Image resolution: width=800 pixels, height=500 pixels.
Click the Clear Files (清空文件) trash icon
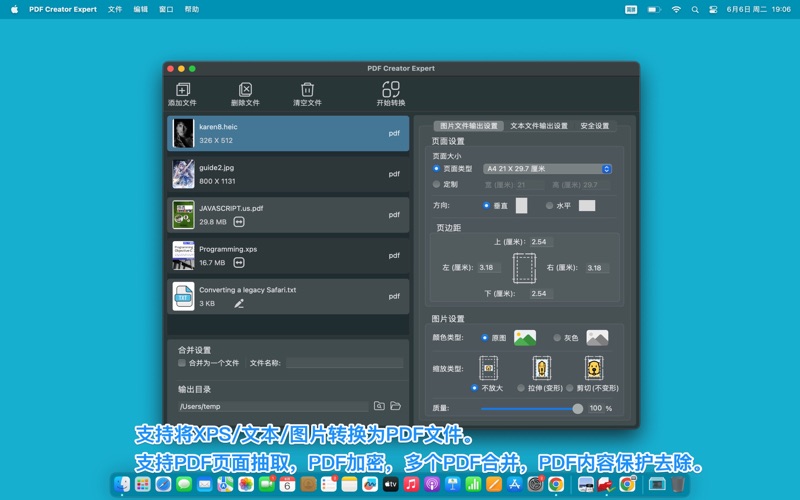(x=307, y=90)
